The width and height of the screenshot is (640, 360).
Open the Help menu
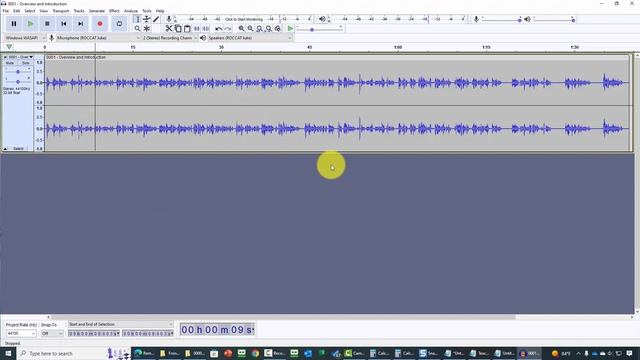point(160,11)
